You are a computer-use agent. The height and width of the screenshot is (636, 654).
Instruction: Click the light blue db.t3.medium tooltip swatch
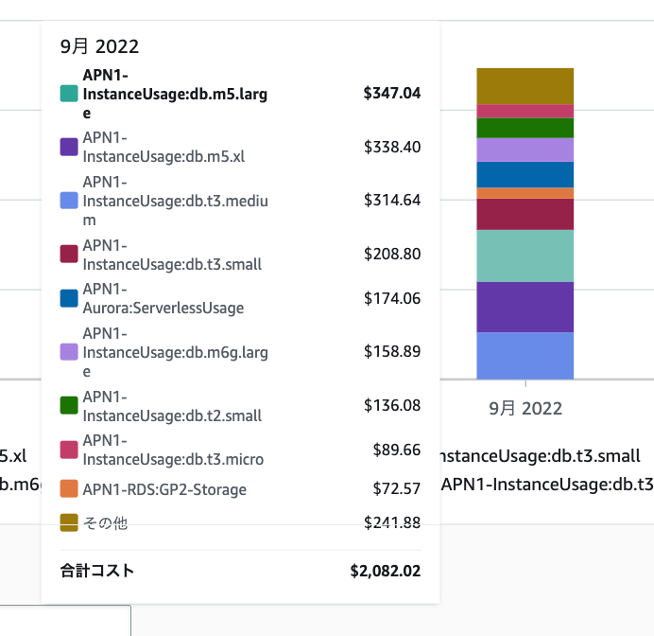click(x=69, y=200)
